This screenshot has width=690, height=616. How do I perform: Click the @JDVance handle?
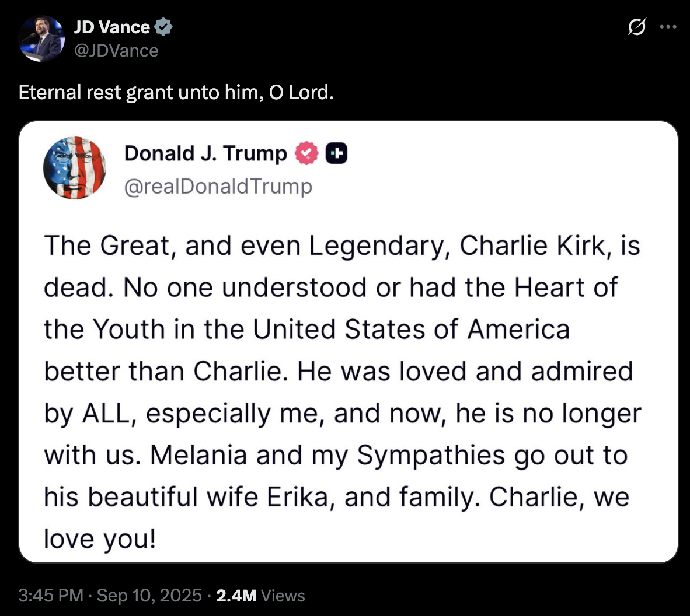click(116, 51)
